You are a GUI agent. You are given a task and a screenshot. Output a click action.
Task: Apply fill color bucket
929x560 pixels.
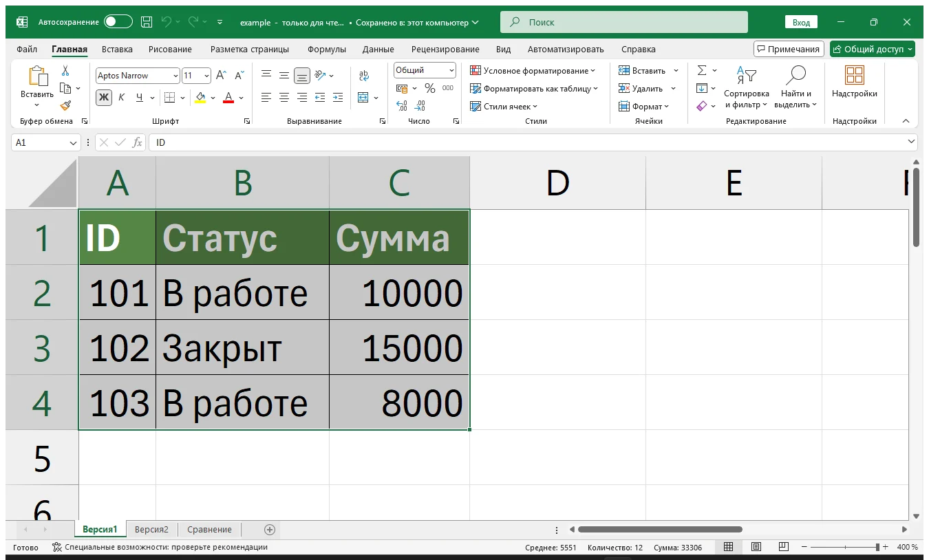(200, 97)
